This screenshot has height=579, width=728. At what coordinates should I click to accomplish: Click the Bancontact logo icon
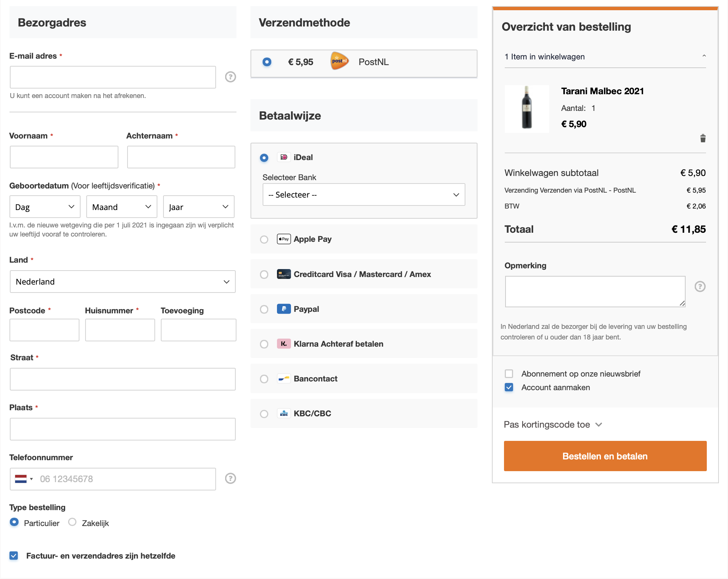click(284, 378)
